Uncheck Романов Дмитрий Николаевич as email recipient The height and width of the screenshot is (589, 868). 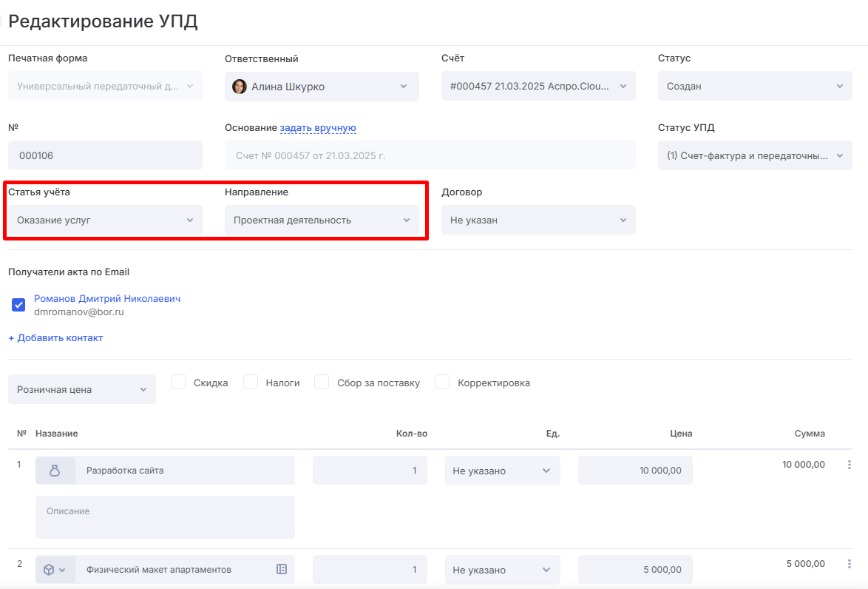coord(17,303)
